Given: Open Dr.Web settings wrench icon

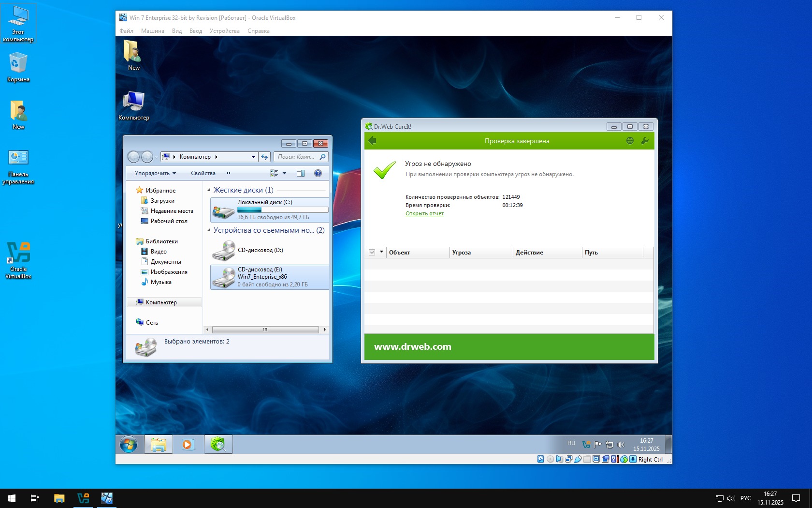Looking at the screenshot, I should [645, 141].
